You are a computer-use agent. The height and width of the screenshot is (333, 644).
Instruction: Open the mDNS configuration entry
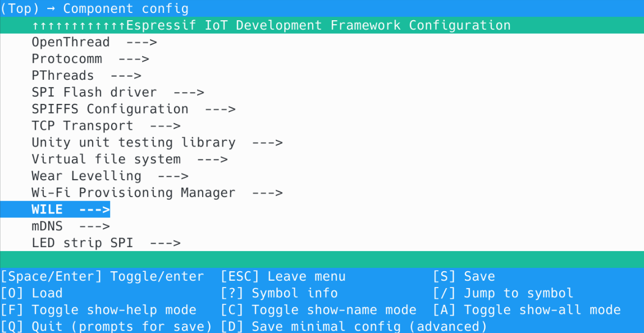tap(47, 226)
